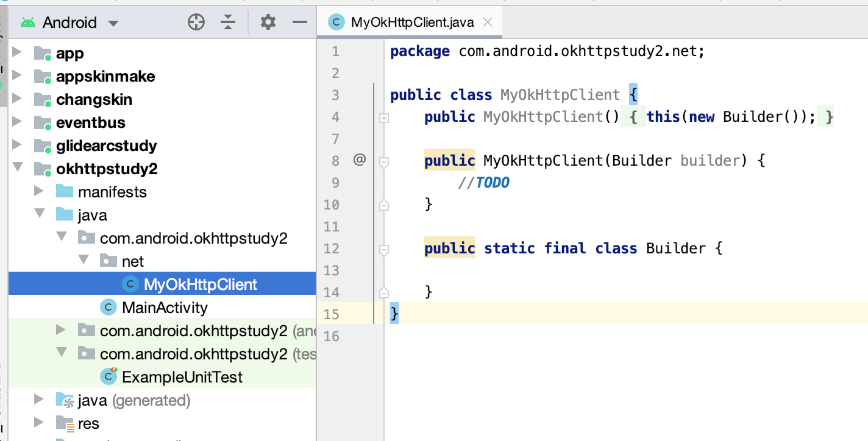Screen dimensions: 868x441
Task: Hide the project panel with minus icon
Action: (x=299, y=23)
